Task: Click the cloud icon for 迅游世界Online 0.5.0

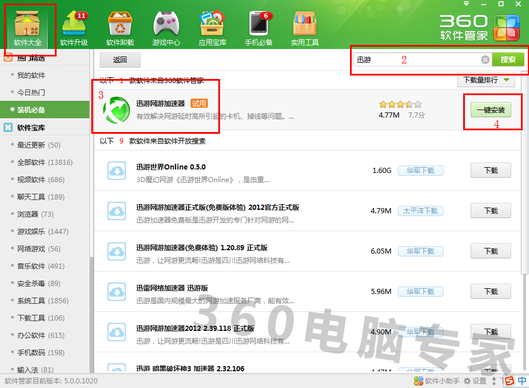Action: (116, 170)
